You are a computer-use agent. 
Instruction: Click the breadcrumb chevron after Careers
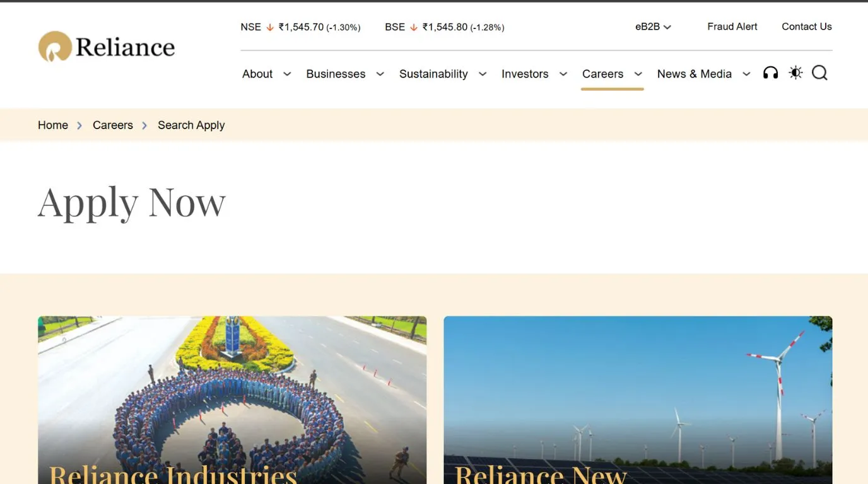tap(144, 125)
